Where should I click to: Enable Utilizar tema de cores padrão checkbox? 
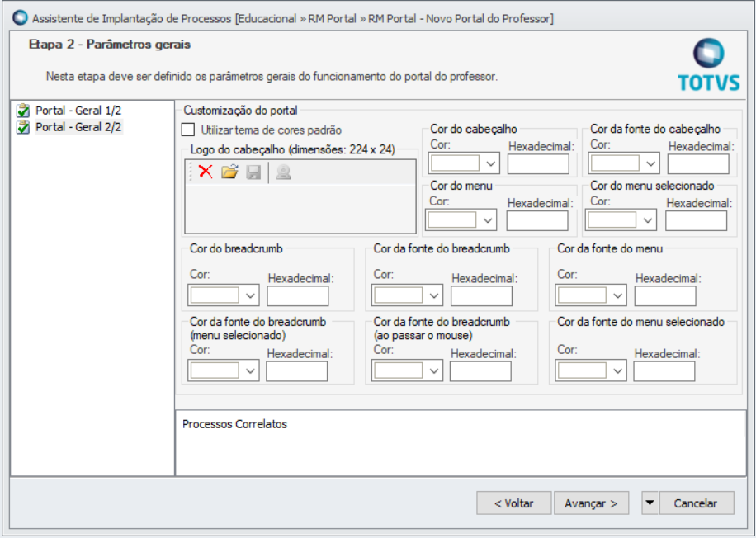(188, 130)
